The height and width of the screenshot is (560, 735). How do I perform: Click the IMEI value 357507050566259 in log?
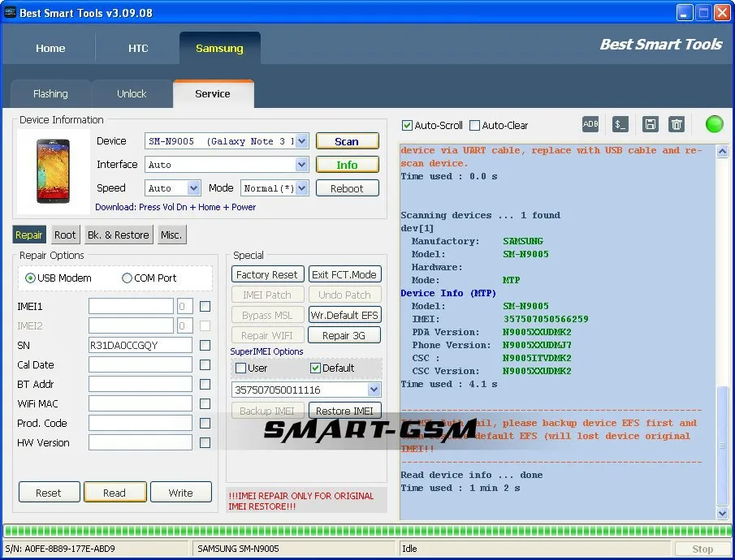click(546, 319)
